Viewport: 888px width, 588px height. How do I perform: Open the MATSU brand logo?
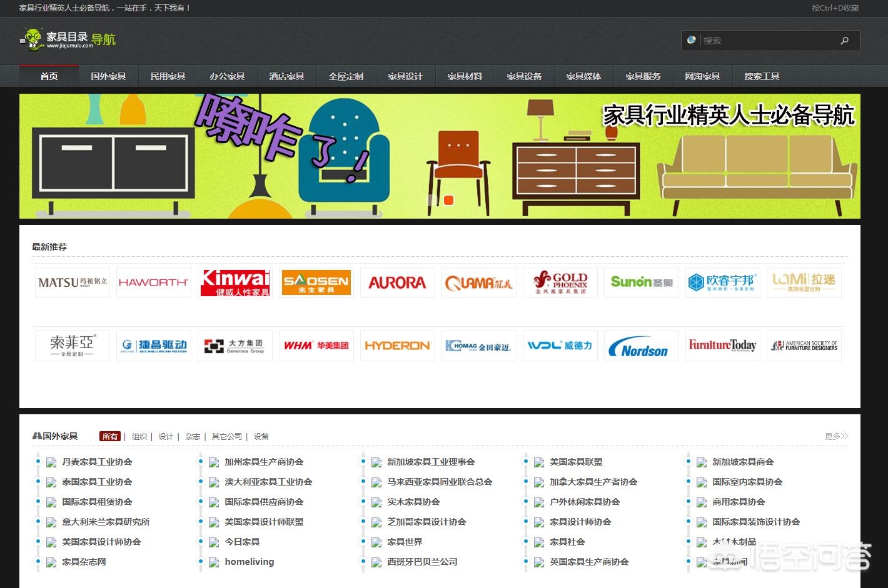point(73,282)
